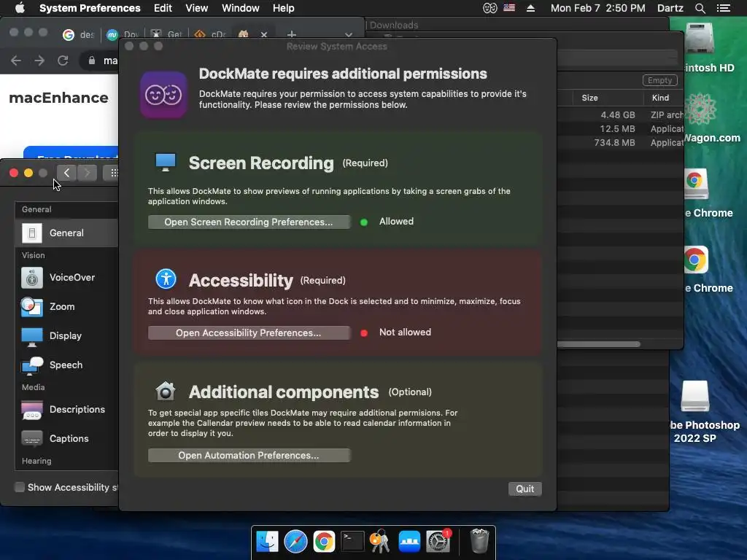
Task: Toggle Show Accessibility status checkbox
Action: click(x=20, y=487)
